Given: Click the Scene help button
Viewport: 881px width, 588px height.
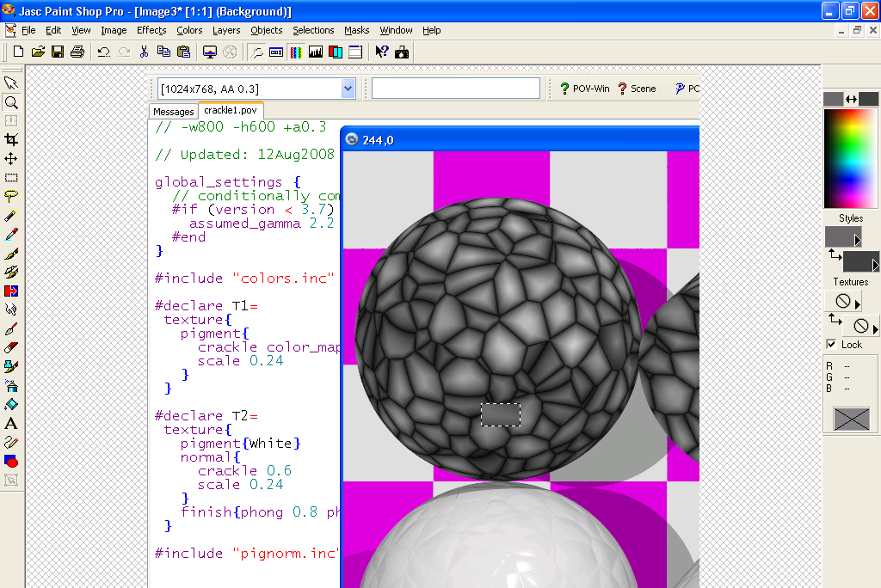Looking at the screenshot, I should (637, 89).
